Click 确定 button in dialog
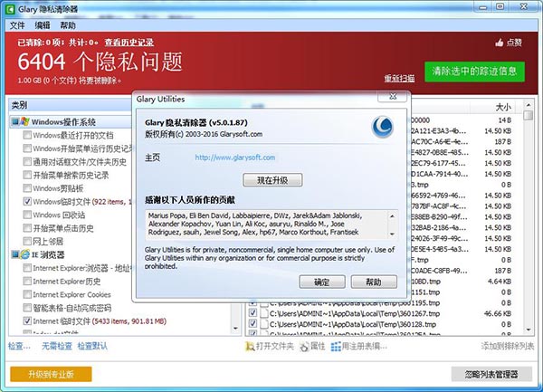This screenshot has height=392, width=543. click(x=321, y=282)
